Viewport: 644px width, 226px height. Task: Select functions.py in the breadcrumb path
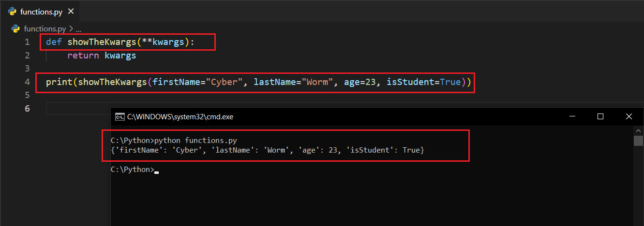(45, 28)
